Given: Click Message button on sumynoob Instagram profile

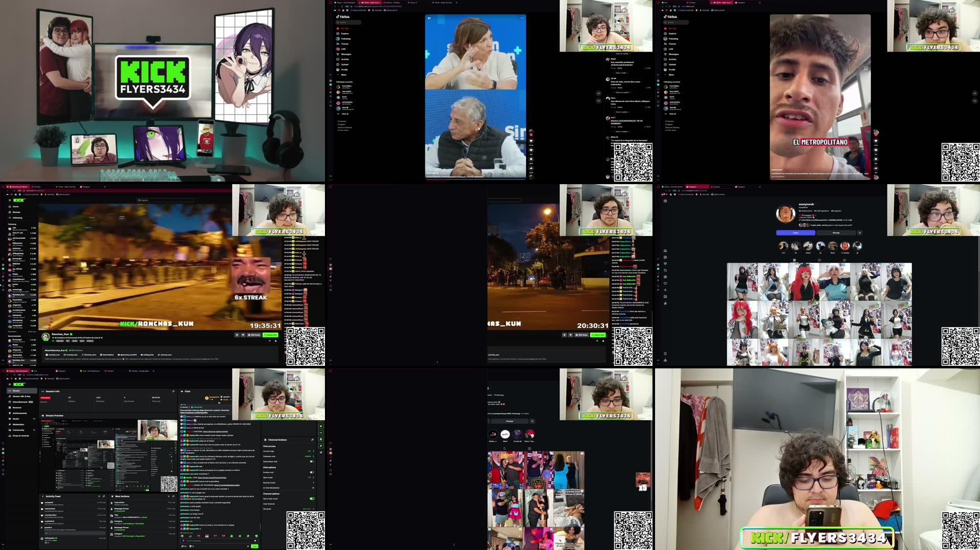Looking at the screenshot, I should click(836, 233).
